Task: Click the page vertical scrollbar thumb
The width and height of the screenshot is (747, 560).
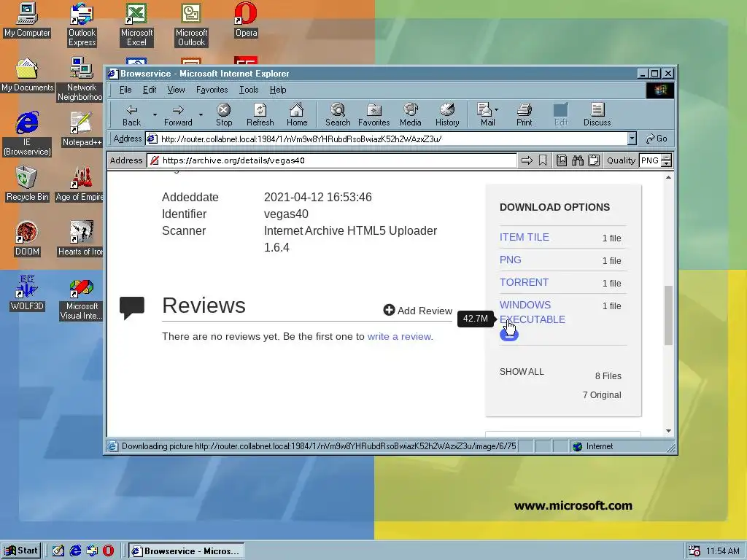Action: click(x=668, y=315)
